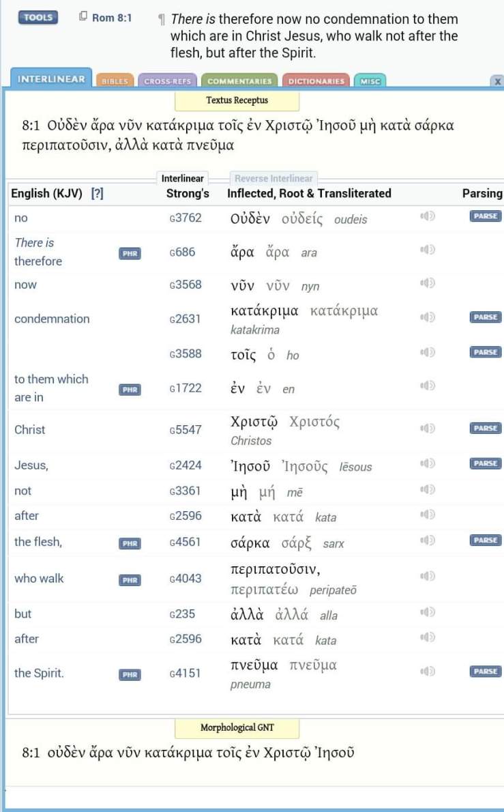504x812 pixels.
Task: Play audio for Christos word
Action: click(428, 429)
